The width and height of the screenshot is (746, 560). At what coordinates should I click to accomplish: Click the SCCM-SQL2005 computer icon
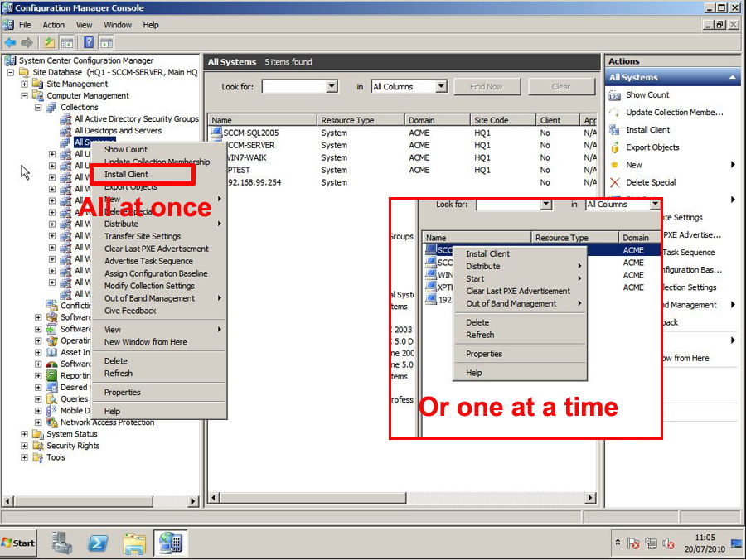coord(216,133)
